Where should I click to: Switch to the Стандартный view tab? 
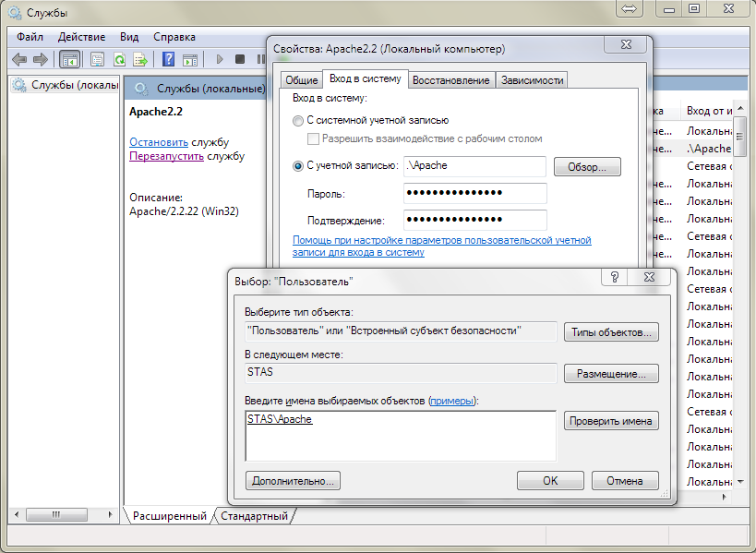254,516
